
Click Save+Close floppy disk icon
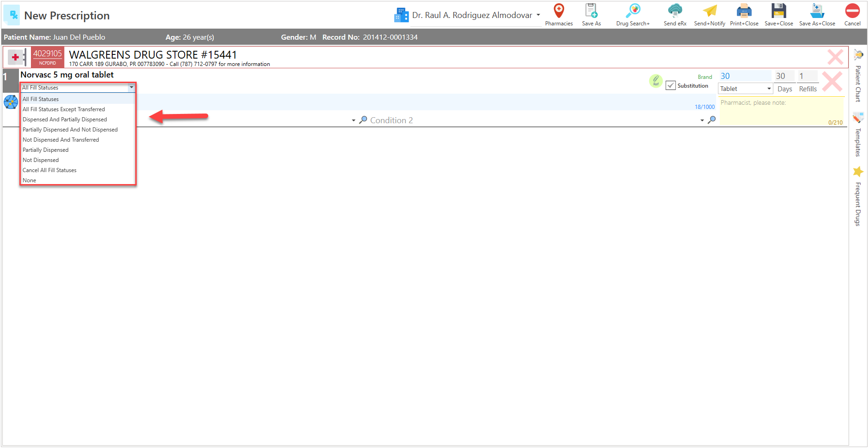[x=778, y=15]
